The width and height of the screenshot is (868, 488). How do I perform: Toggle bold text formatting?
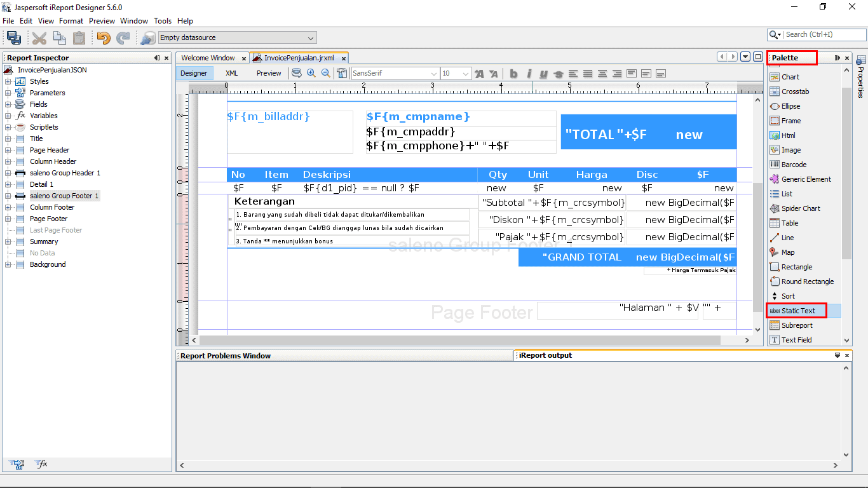click(x=513, y=74)
